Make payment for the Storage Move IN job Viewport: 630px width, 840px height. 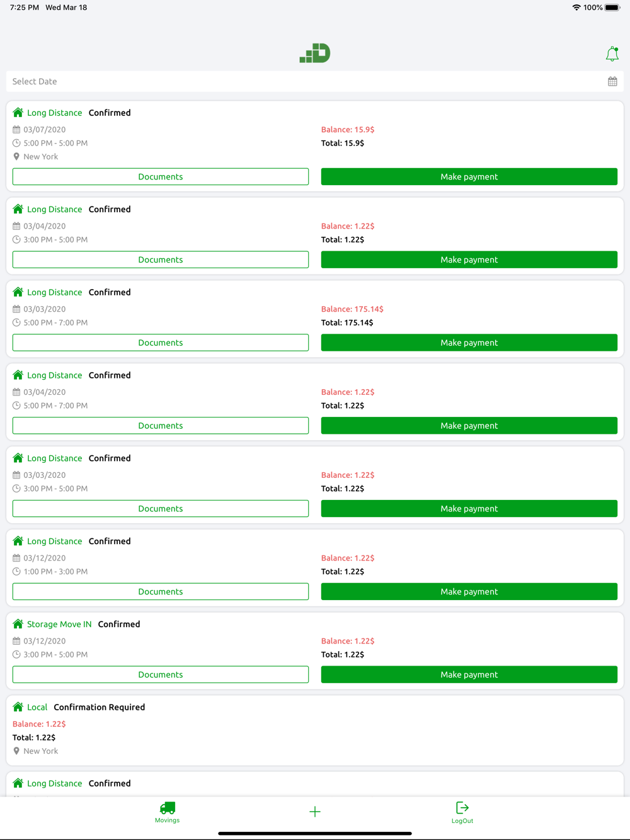[469, 674]
